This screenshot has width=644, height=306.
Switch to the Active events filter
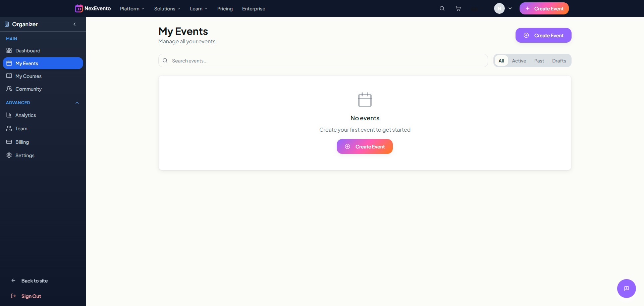[519, 60]
